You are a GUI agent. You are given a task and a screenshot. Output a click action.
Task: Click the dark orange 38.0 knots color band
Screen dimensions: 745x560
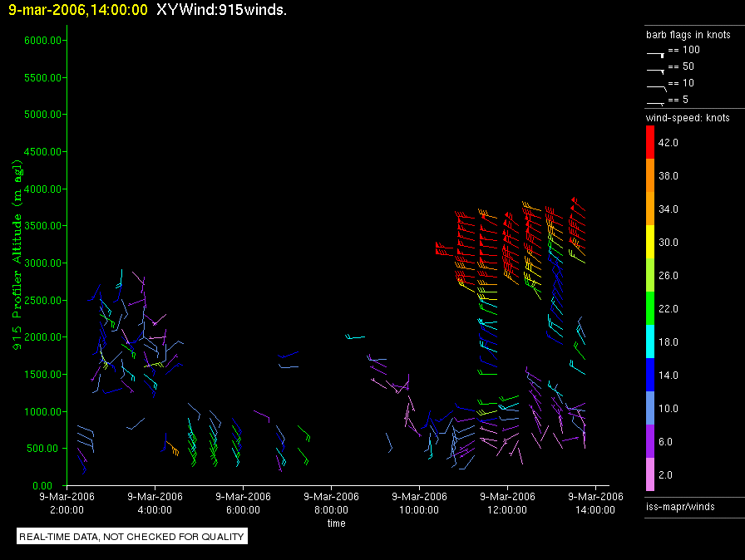pos(650,175)
